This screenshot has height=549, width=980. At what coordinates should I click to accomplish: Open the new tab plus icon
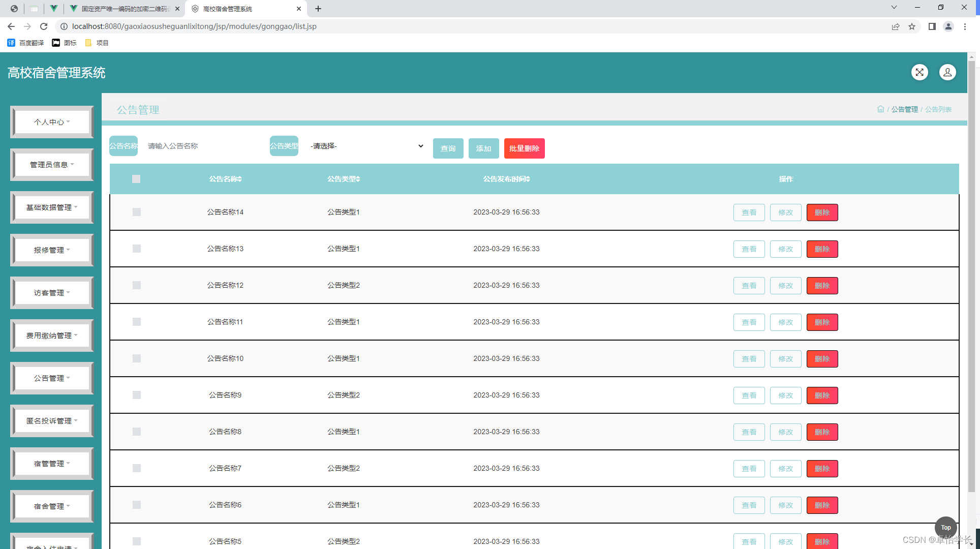[x=318, y=9]
